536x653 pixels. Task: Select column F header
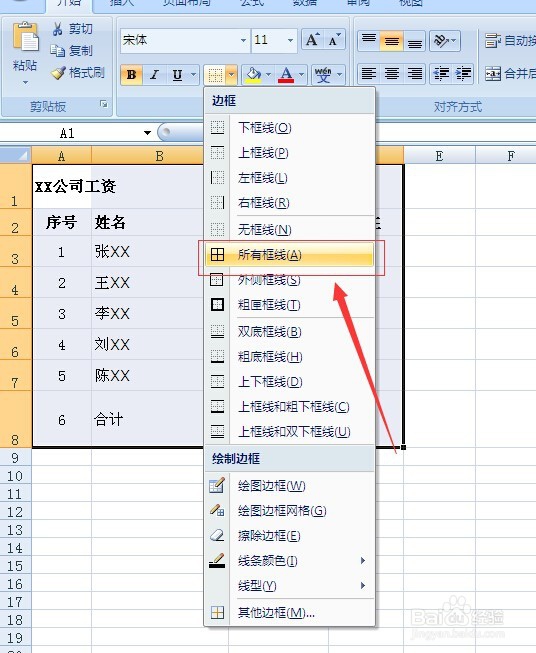tap(506, 156)
